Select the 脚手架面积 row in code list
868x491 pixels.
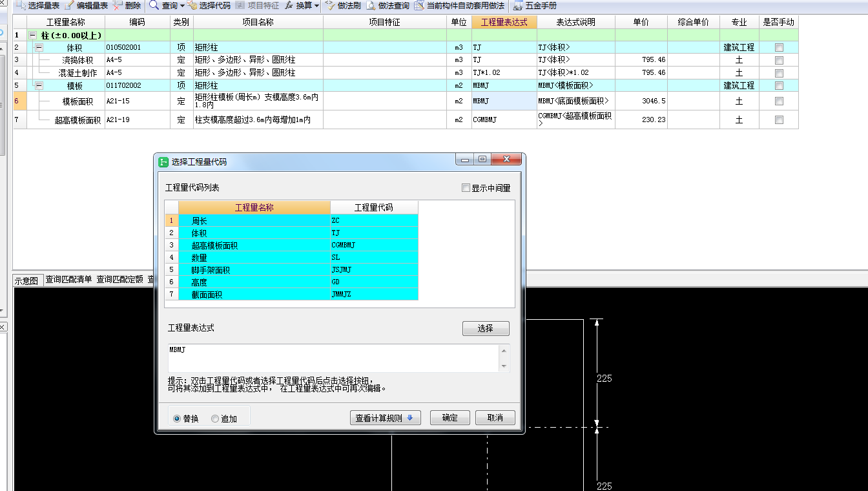click(x=291, y=270)
